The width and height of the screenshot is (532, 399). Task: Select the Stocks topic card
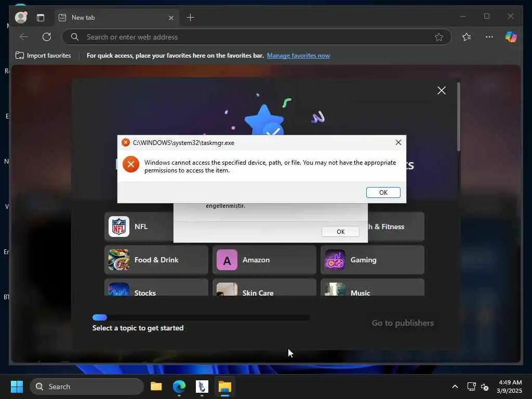[156, 287]
